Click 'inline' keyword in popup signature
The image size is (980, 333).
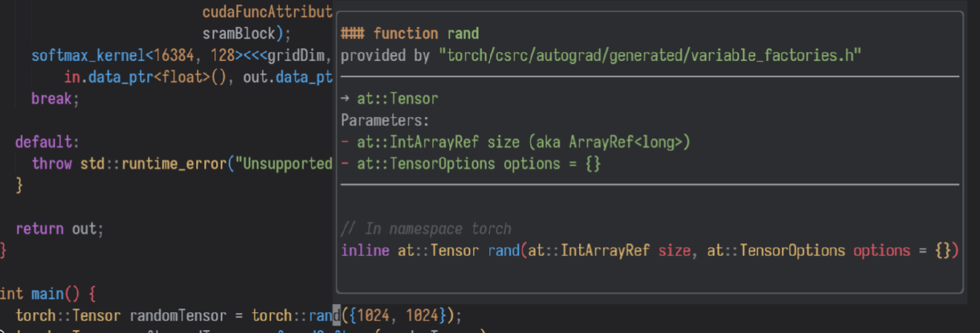[x=365, y=251]
